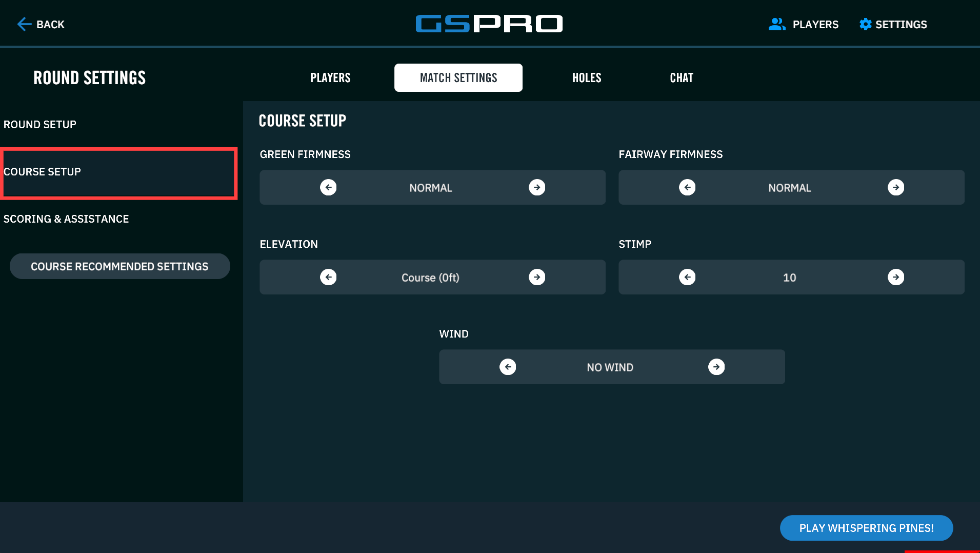Change Wind setting using right arrow

[x=716, y=367]
